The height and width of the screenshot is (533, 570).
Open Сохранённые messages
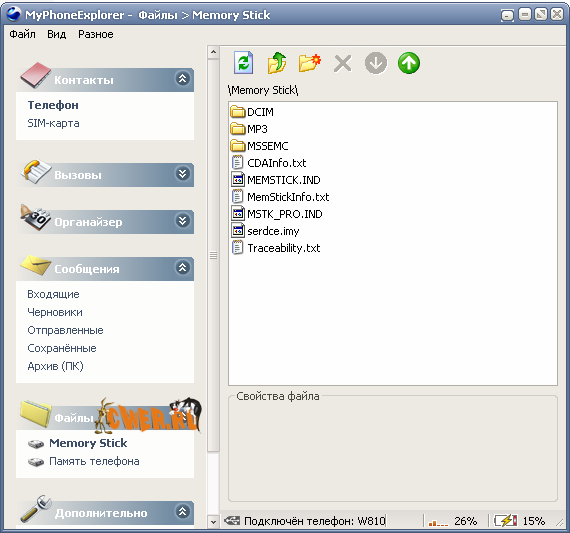pyautogui.click(x=62, y=348)
